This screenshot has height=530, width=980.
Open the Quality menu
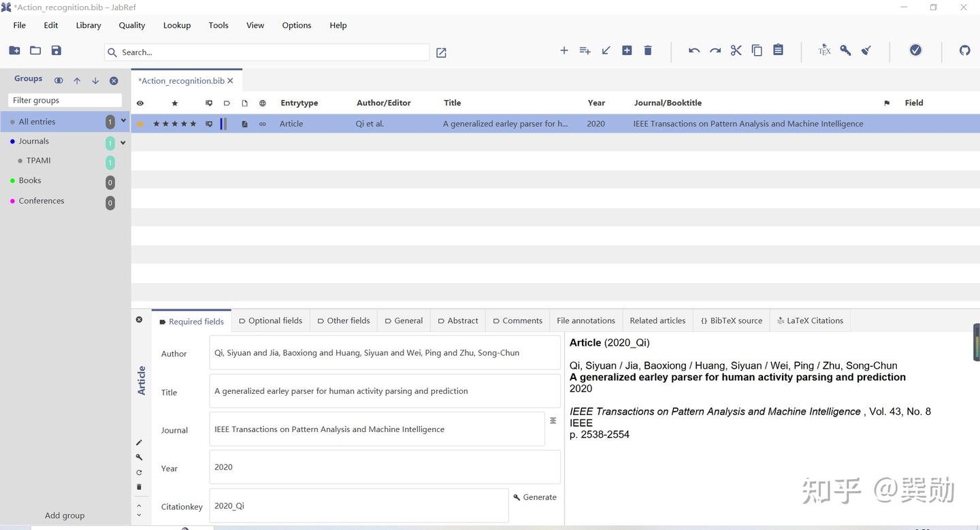click(x=131, y=25)
